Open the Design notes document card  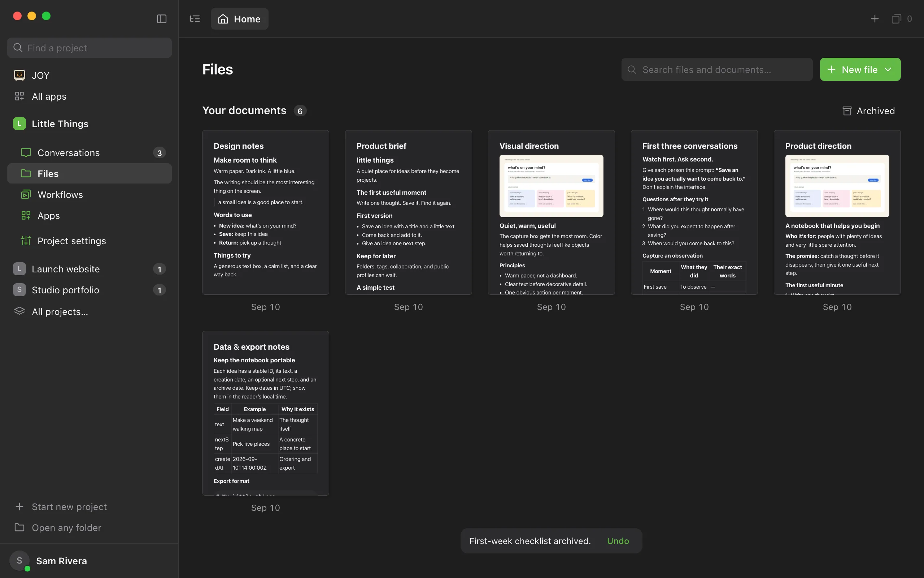click(x=265, y=212)
